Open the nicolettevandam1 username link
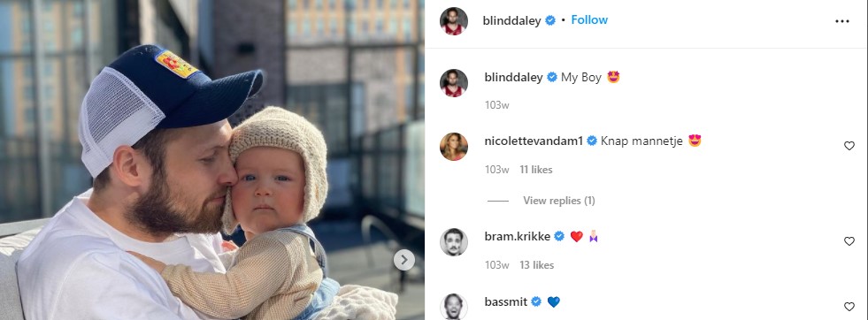Viewport: 868px width, 320px height. (534, 141)
